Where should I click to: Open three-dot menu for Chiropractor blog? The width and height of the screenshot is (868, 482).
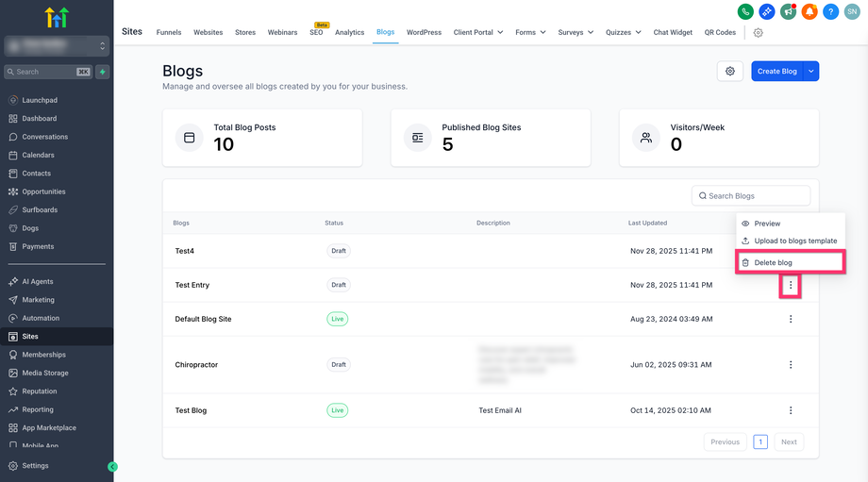[x=791, y=364]
